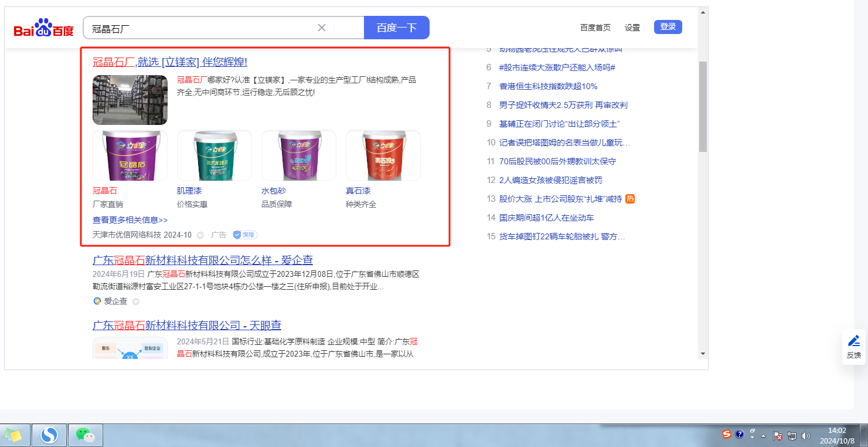
Task: Click the 品质保障 caption under 水包砂
Action: [277, 204]
